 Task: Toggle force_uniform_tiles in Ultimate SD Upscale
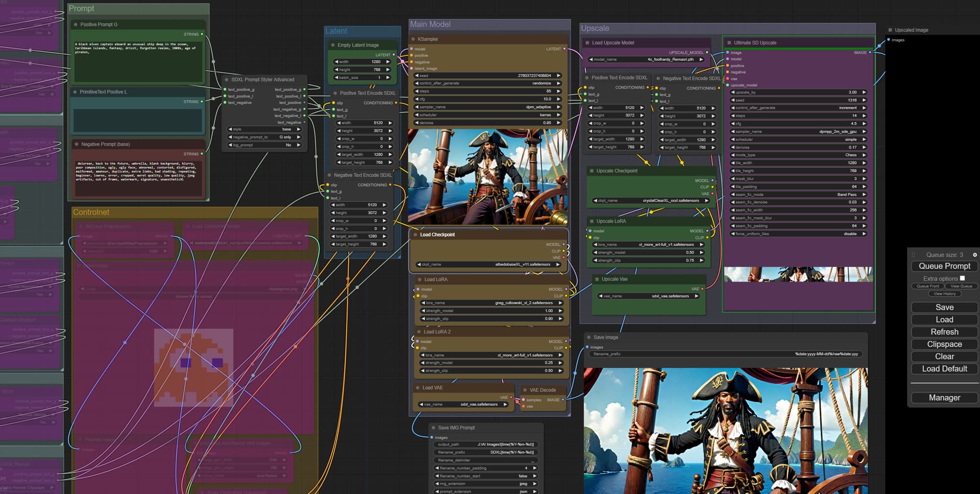click(x=798, y=234)
